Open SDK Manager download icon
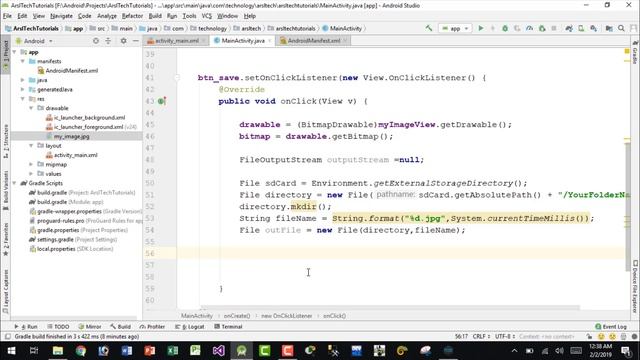Image resolution: width=640 pixels, height=360 pixels. [x=593, y=28]
